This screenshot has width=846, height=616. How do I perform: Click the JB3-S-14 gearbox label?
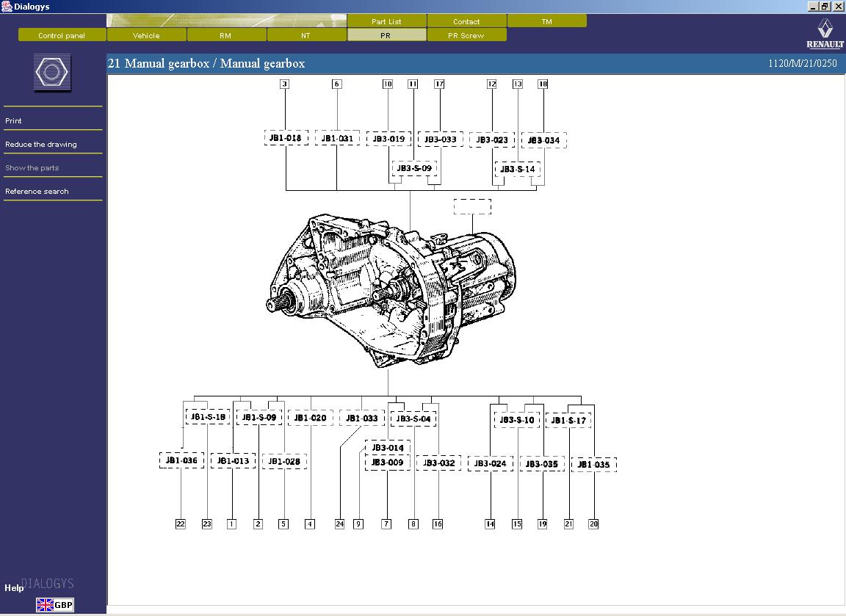click(x=518, y=170)
